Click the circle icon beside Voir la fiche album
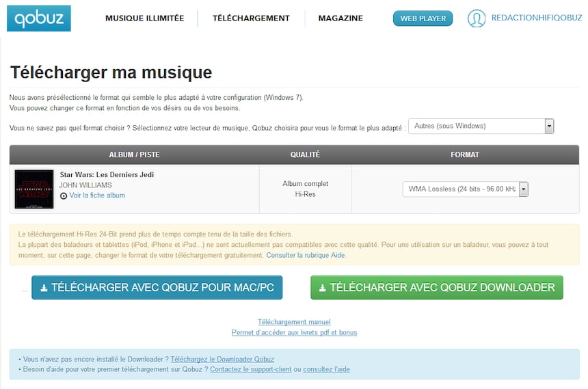Image resolution: width=588 pixels, height=389 pixels. point(64,196)
